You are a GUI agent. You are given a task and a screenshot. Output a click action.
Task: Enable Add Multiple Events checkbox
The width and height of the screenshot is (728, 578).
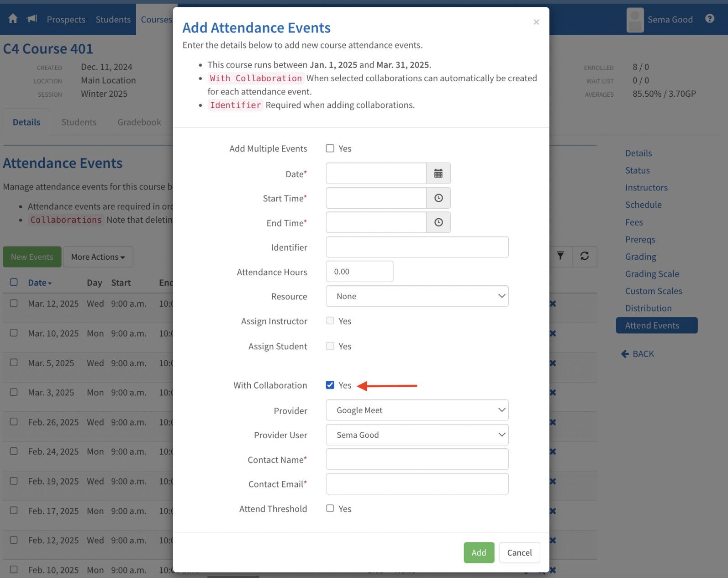(x=330, y=148)
